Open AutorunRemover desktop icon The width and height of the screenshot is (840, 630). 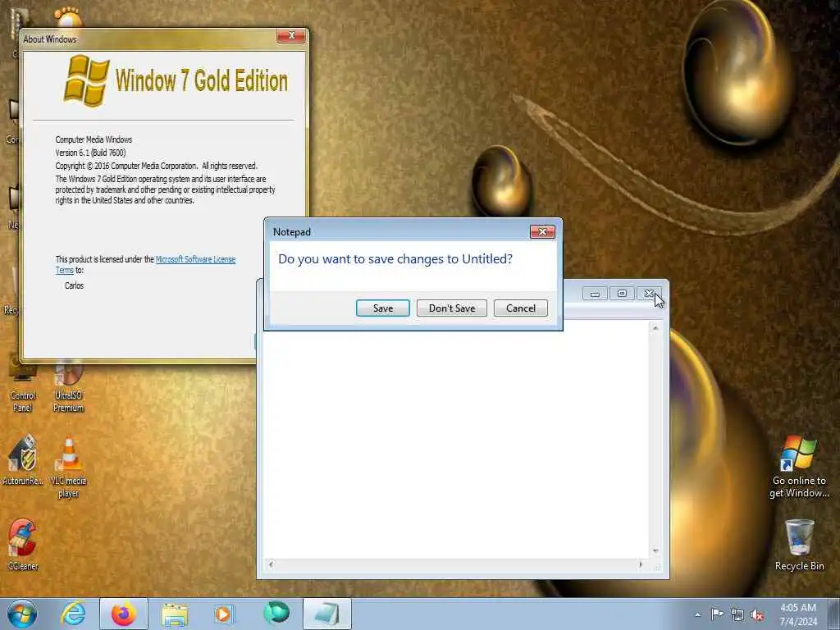(x=22, y=461)
